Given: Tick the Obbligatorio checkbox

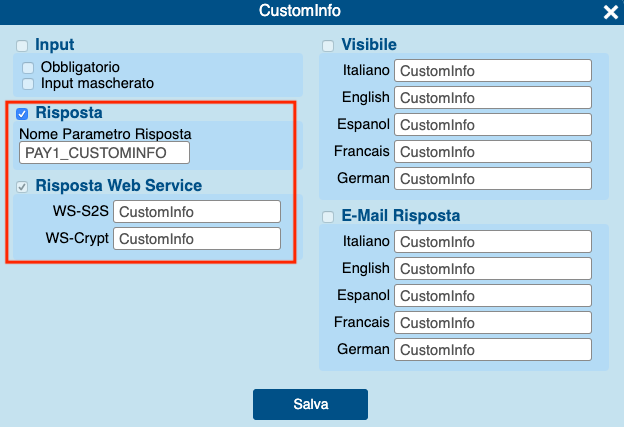Looking at the screenshot, I should point(28,67).
